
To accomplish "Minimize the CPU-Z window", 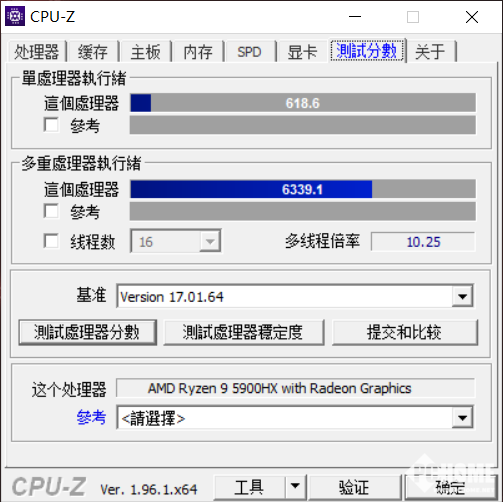I will coord(355,17).
